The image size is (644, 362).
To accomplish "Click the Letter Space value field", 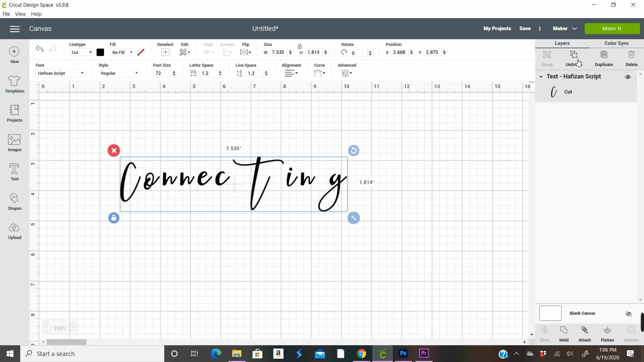I will pos(208,73).
